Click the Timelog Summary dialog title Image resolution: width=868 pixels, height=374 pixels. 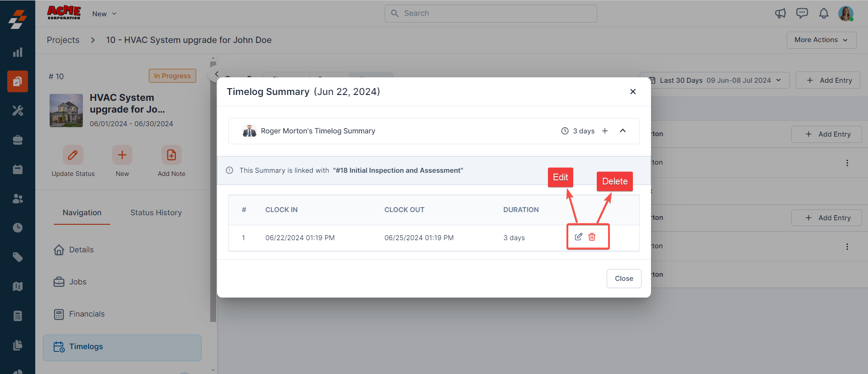pos(303,92)
